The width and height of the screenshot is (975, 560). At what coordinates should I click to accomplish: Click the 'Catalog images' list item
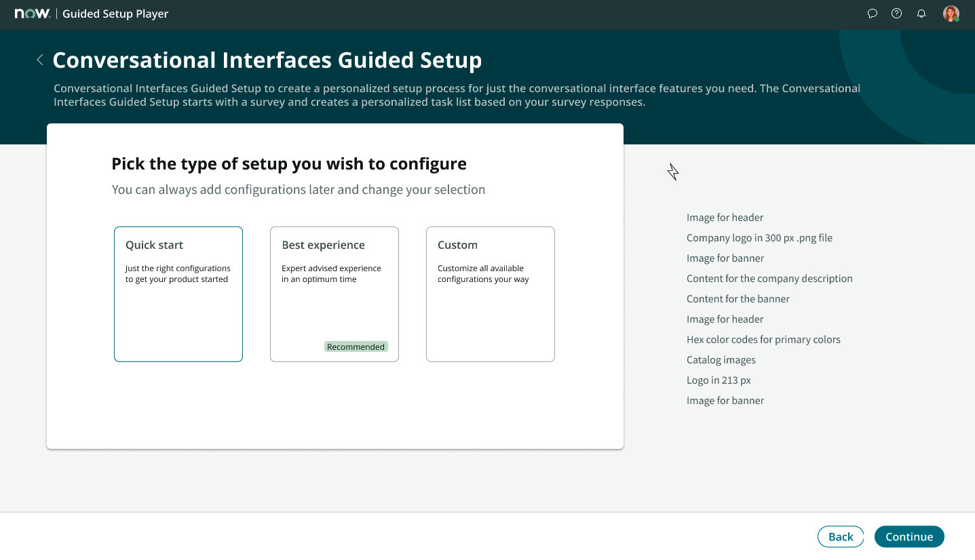pos(721,360)
